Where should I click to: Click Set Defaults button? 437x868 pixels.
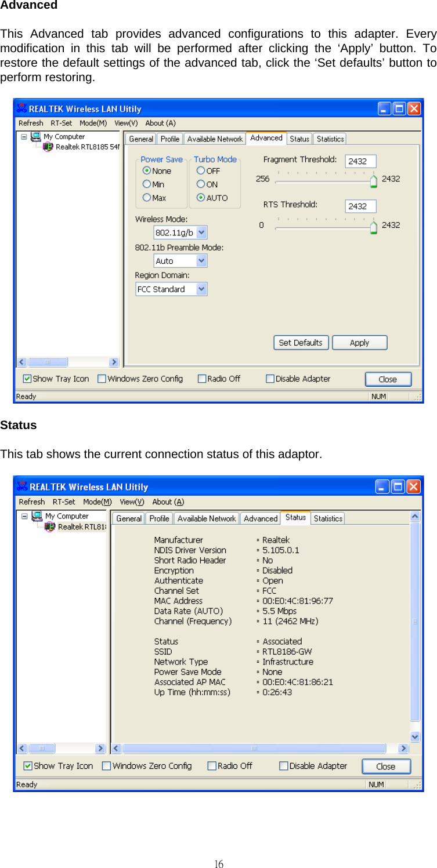click(x=301, y=343)
